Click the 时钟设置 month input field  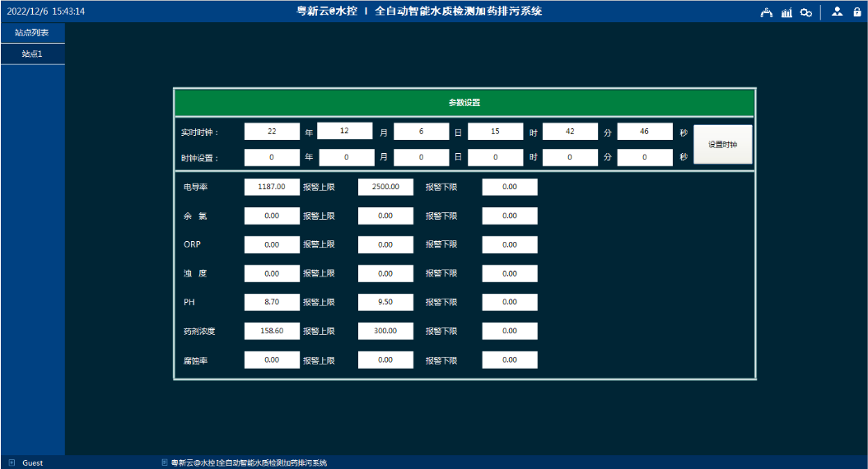(347, 158)
